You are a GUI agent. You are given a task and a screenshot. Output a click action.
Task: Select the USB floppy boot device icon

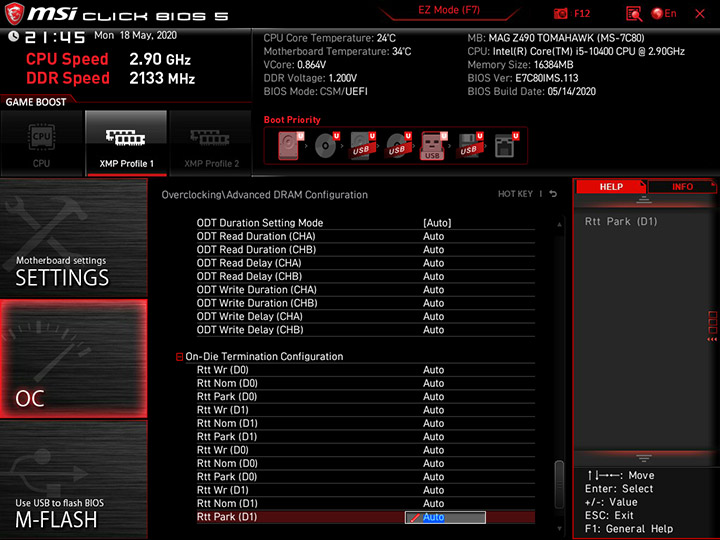(469, 146)
